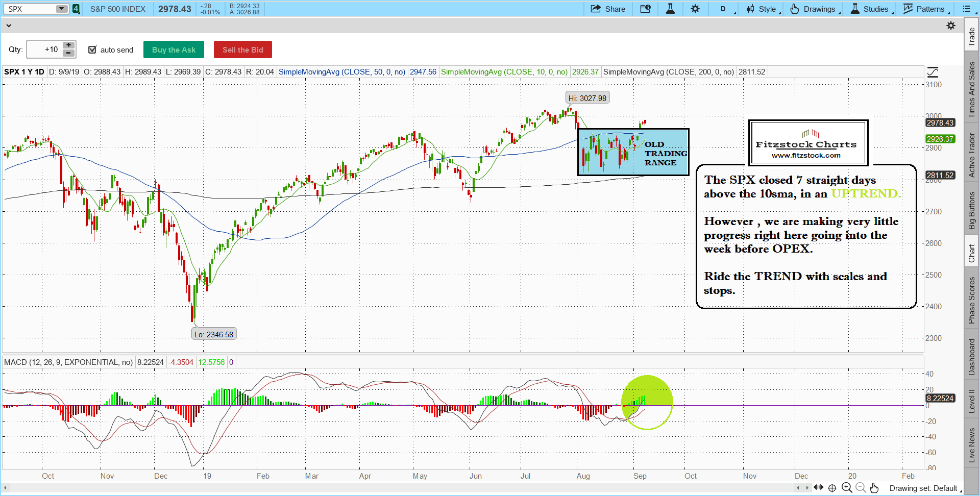Screen dimensions: 980x496
Task: Zoom in using the magnifier plus icon
Action: coord(847,488)
